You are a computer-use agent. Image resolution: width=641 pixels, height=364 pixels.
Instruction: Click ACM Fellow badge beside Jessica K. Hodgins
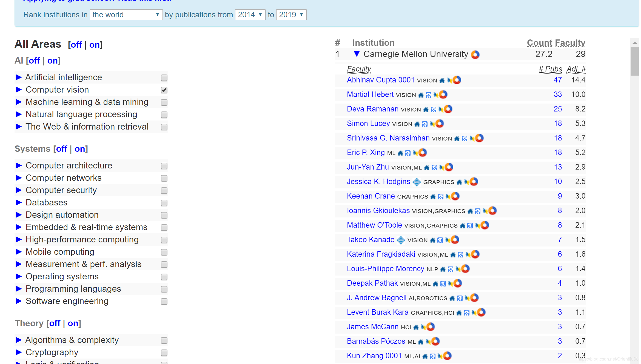(x=417, y=182)
